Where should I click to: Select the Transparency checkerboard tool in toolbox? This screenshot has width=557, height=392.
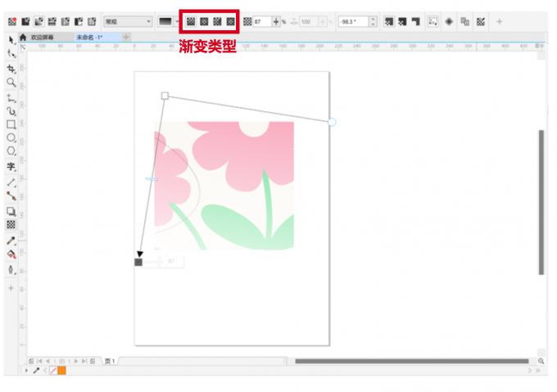[x=11, y=224]
